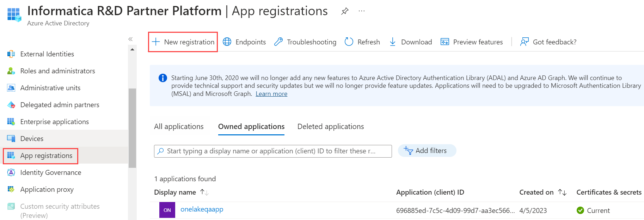Open Administrative units
This screenshot has width=644, height=220.
click(50, 88)
